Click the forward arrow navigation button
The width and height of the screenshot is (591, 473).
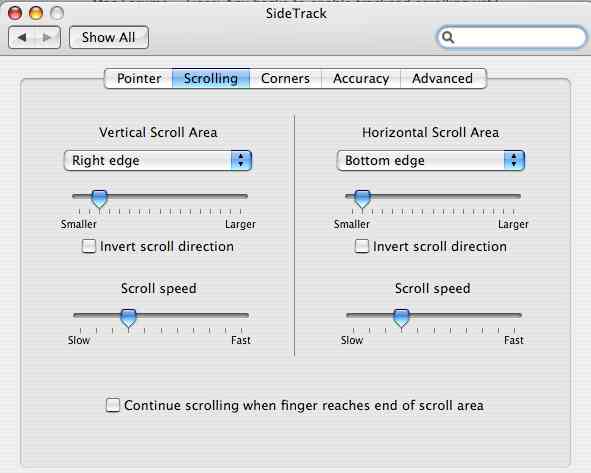(x=47, y=37)
